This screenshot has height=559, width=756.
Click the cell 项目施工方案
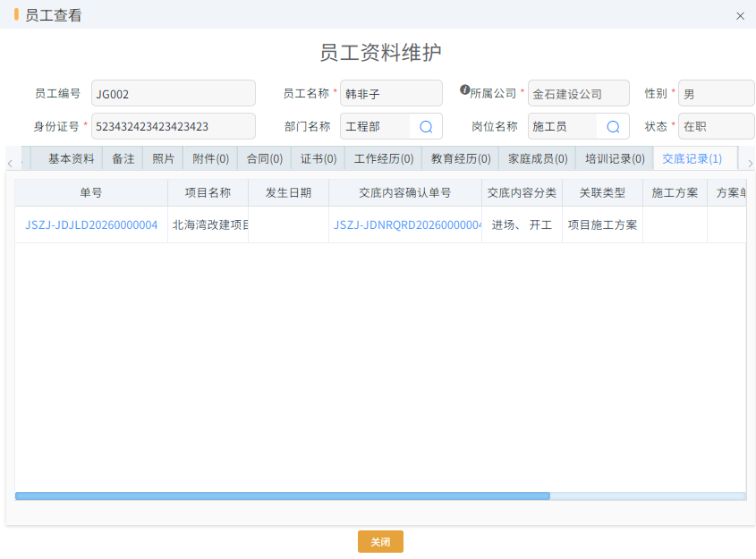click(602, 225)
